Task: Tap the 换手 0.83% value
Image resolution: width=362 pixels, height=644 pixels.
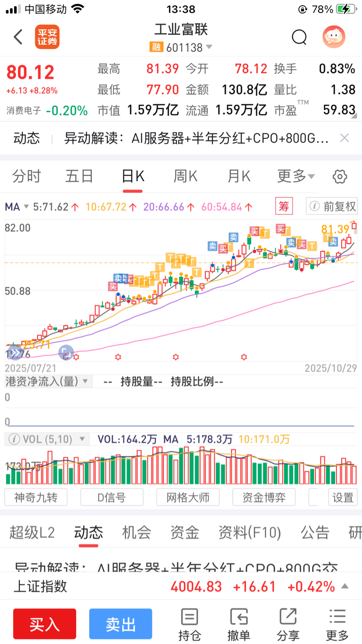Action: tap(337, 69)
